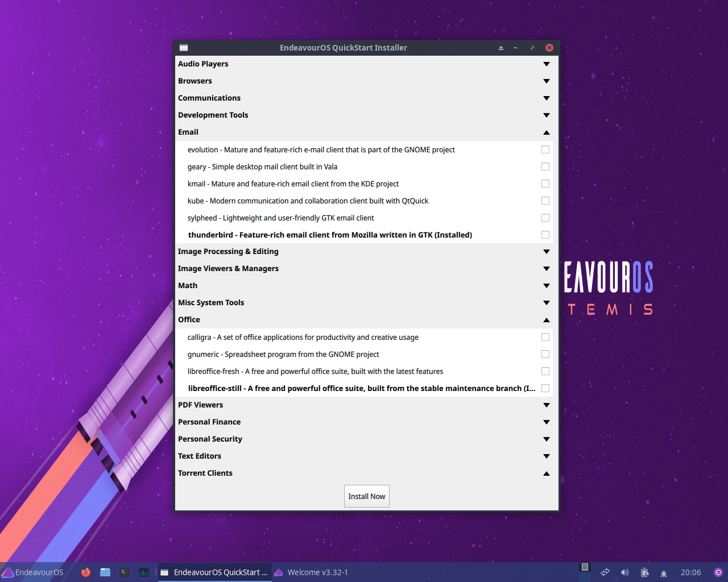Check the evolution email client box

click(x=545, y=149)
